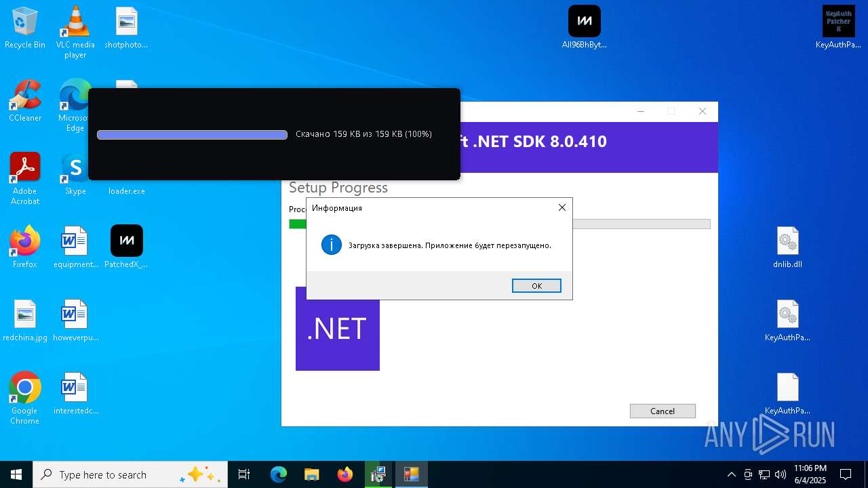Click the green Setup Progress bar
The width and height of the screenshot is (868, 488).
(x=298, y=224)
